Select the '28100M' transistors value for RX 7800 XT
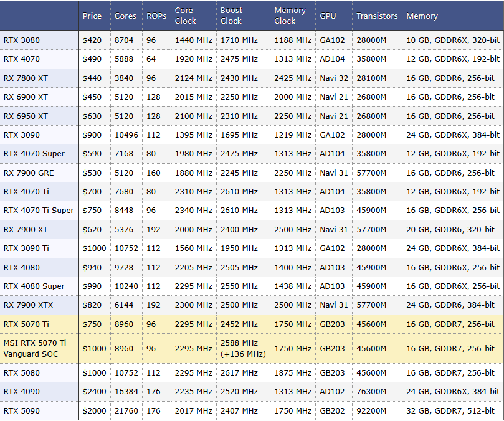The height and width of the screenshot is (421, 504). (x=371, y=78)
